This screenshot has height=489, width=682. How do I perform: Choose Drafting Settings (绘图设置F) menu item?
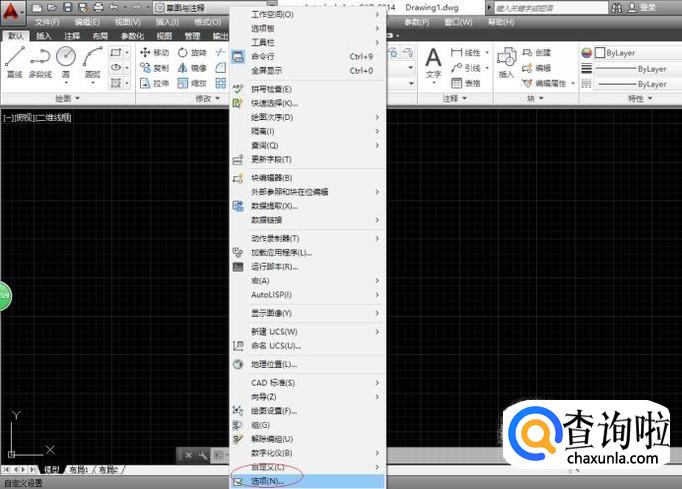point(308,411)
